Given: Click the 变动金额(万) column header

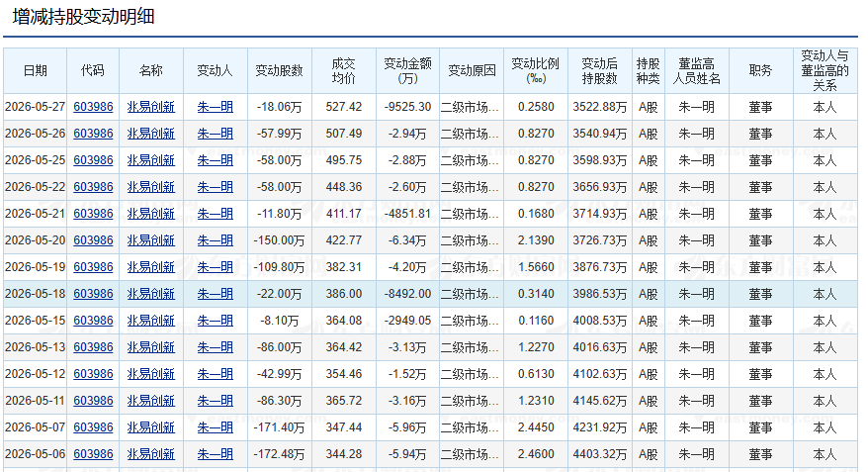Looking at the screenshot, I should 408,71.
